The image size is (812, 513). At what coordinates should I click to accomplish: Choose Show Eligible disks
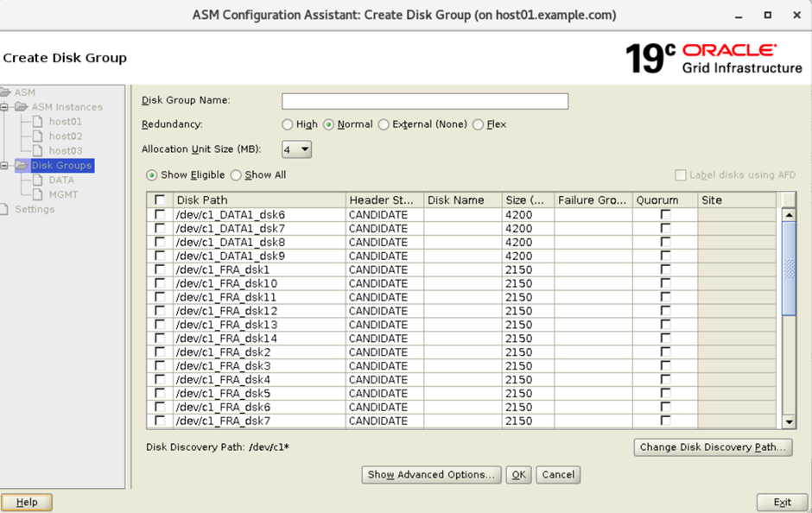[x=152, y=175]
